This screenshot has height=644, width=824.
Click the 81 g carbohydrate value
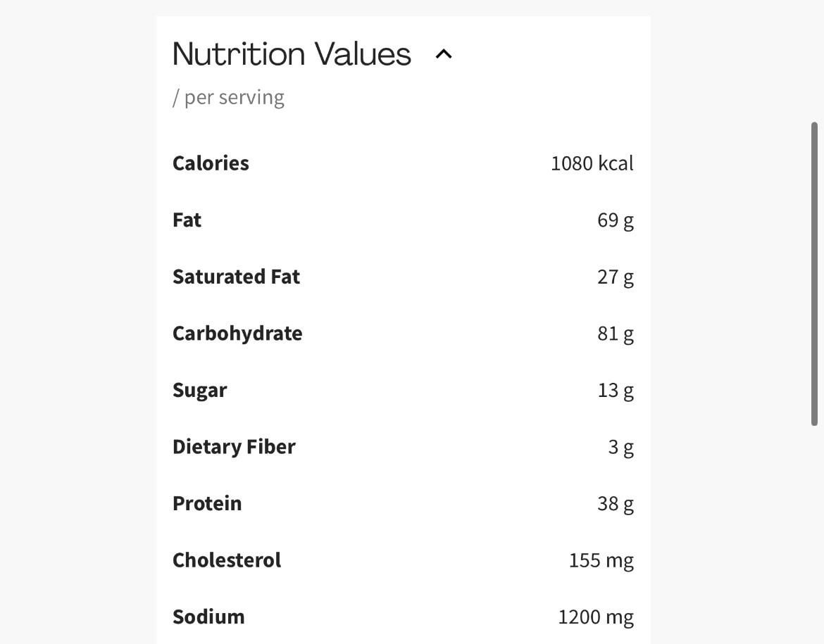click(x=615, y=334)
